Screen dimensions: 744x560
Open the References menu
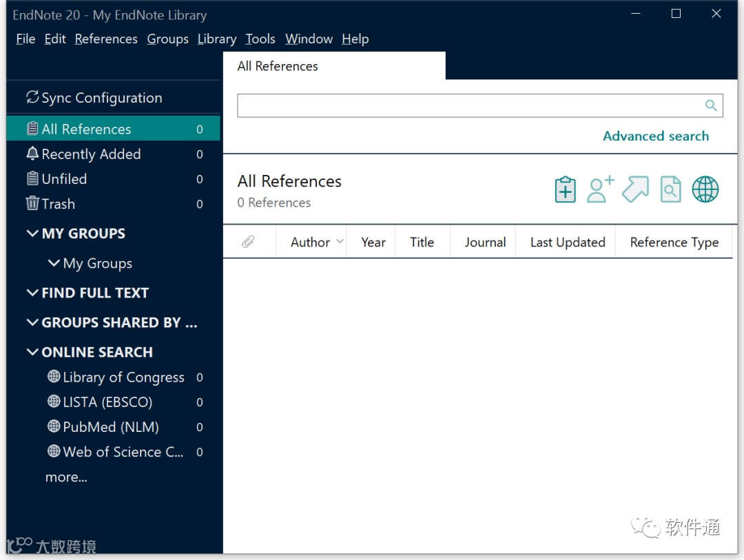pyautogui.click(x=106, y=39)
